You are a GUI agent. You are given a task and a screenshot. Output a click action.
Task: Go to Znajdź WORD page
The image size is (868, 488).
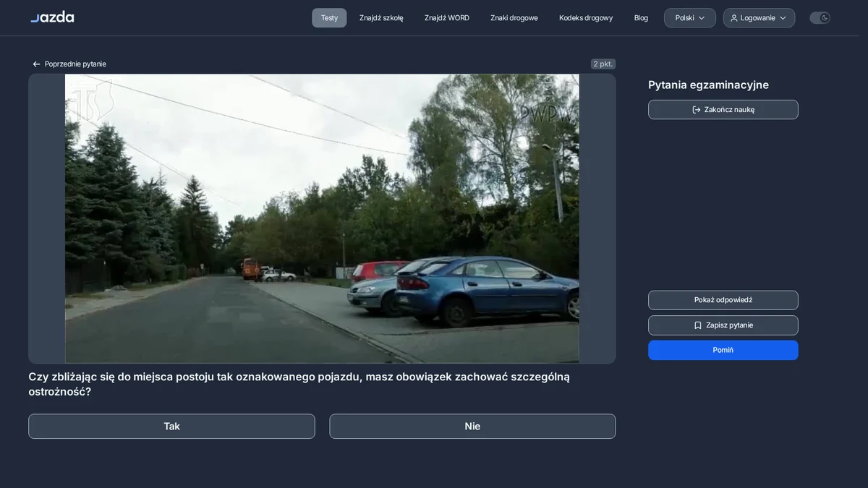(447, 18)
